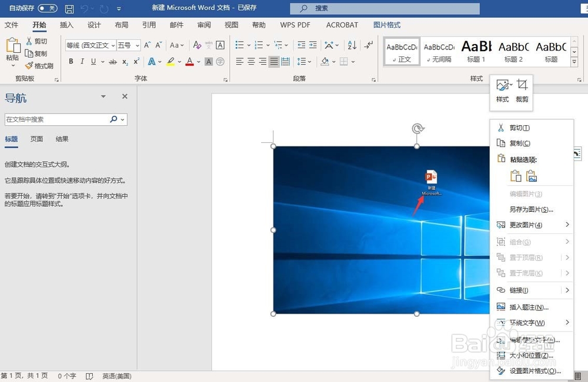588x382 pixels.
Task: Toggle subscript formatting
Action: [x=125, y=62]
